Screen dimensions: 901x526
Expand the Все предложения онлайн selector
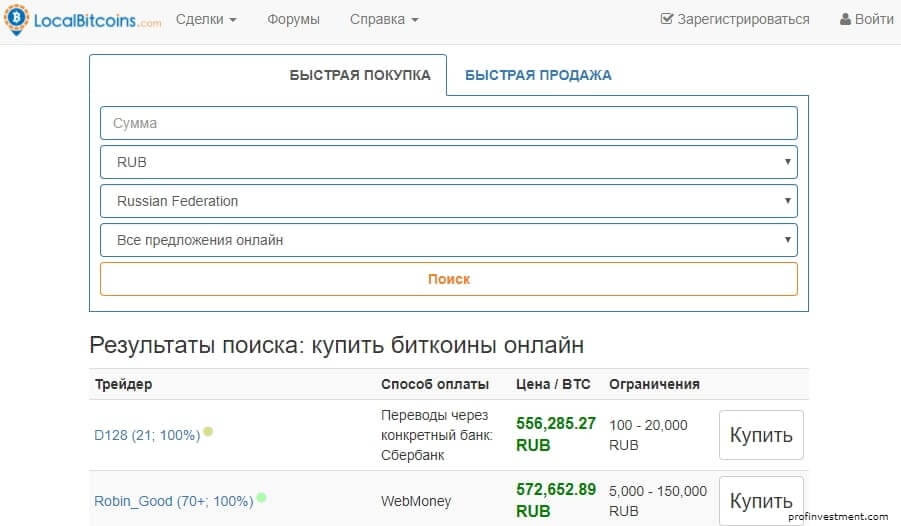[449, 240]
